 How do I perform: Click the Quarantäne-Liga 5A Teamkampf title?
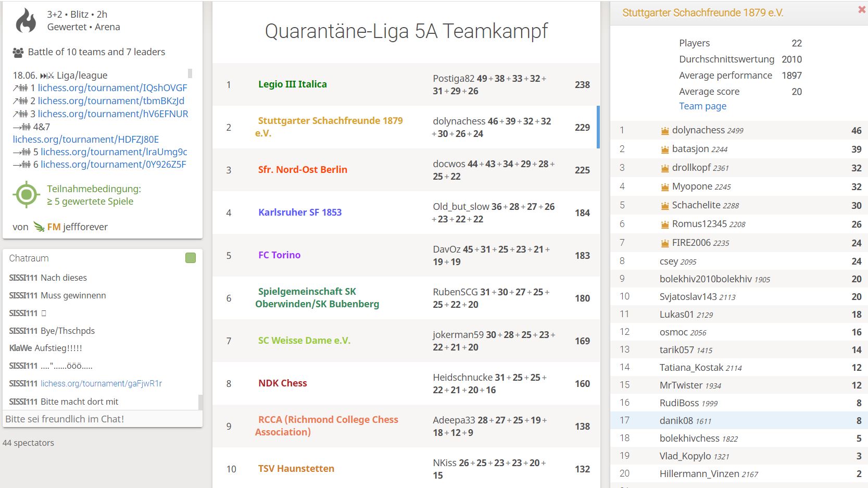(406, 31)
